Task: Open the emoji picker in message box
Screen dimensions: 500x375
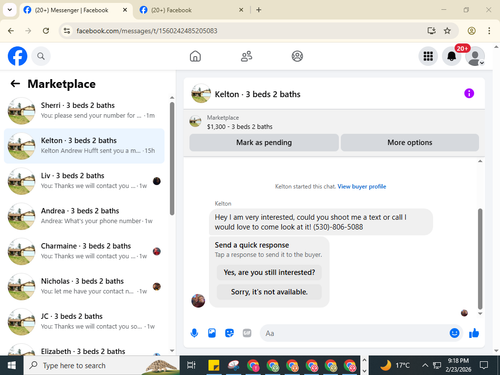Action: tap(454, 333)
